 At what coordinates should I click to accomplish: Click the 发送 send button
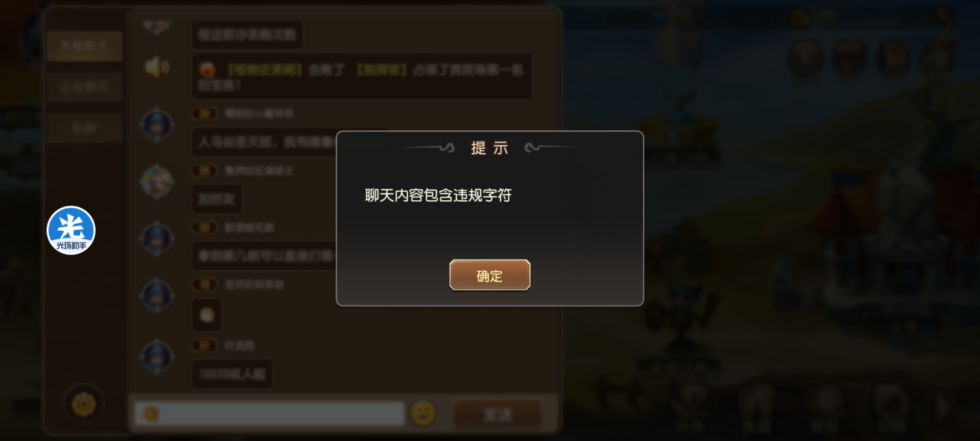(x=497, y=414)
